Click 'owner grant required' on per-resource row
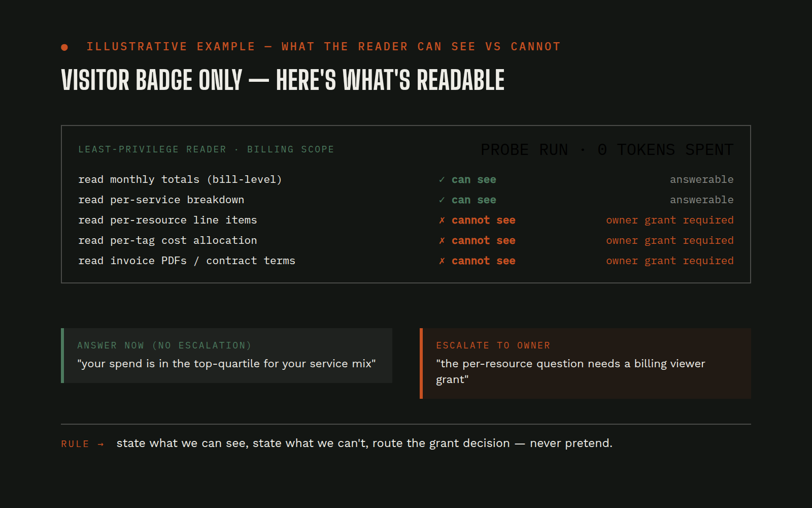Viewport: 812px width, 508px height. pos(670,220)
